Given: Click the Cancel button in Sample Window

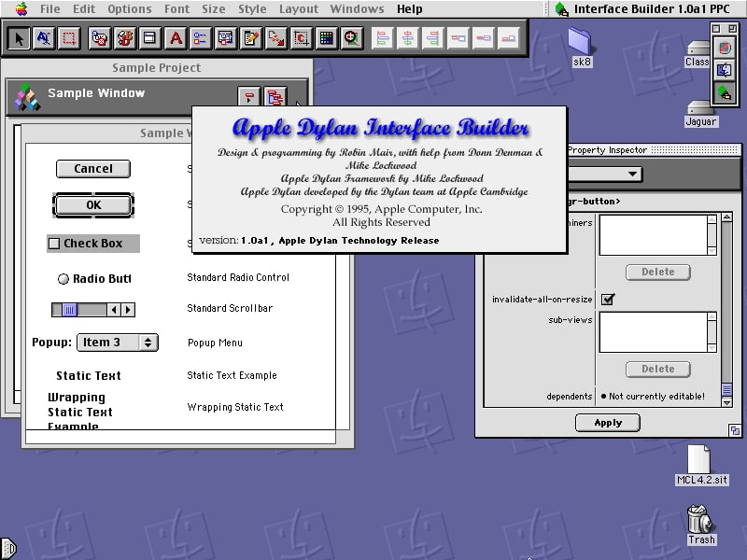Looking at the screenshot, I should pos(93,169).
